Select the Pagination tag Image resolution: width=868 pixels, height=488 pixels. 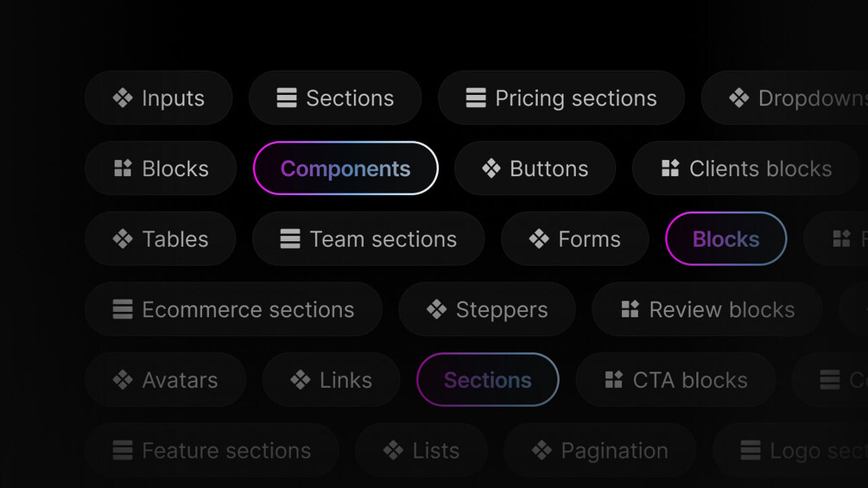point(599,450)
